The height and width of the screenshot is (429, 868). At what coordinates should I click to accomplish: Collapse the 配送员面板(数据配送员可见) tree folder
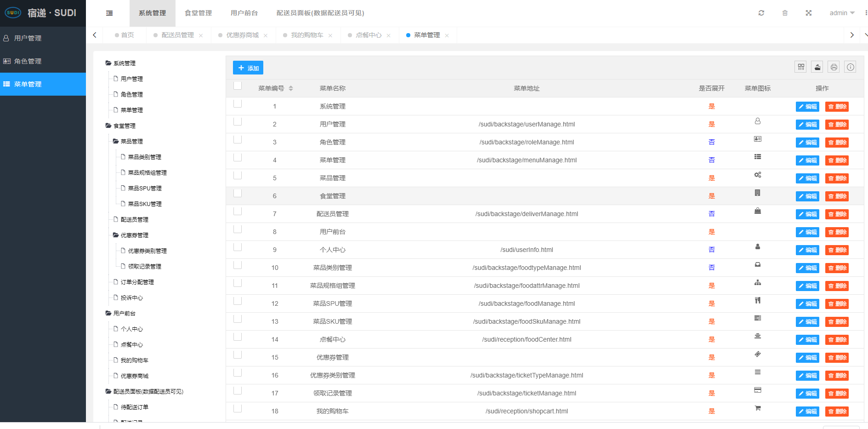tap(108, 391)
